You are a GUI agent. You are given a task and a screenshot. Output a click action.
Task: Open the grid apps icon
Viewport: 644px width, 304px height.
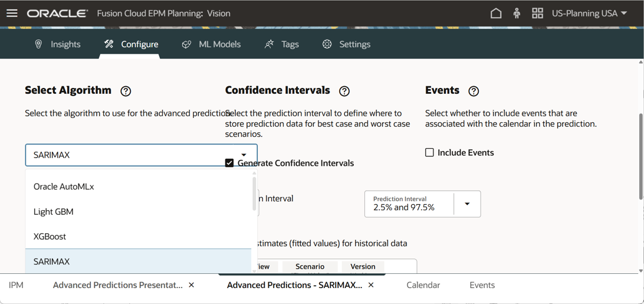(537, 14)
